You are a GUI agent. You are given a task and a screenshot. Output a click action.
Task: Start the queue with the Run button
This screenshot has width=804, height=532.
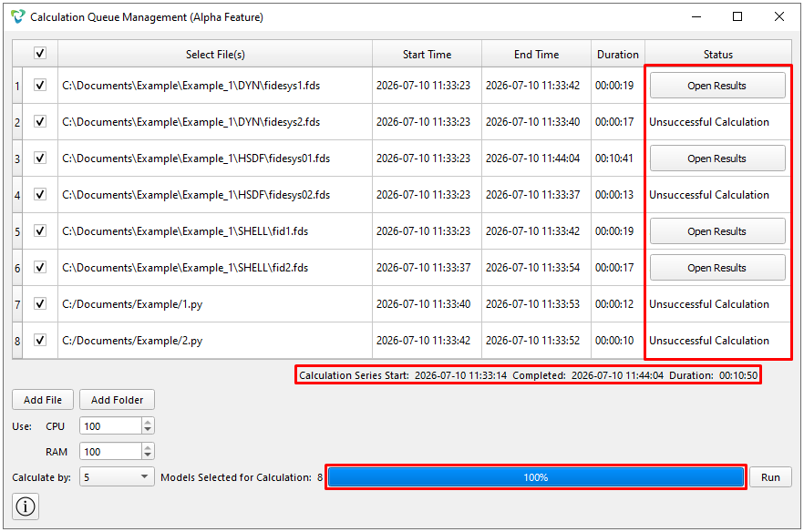coord(770,477)
